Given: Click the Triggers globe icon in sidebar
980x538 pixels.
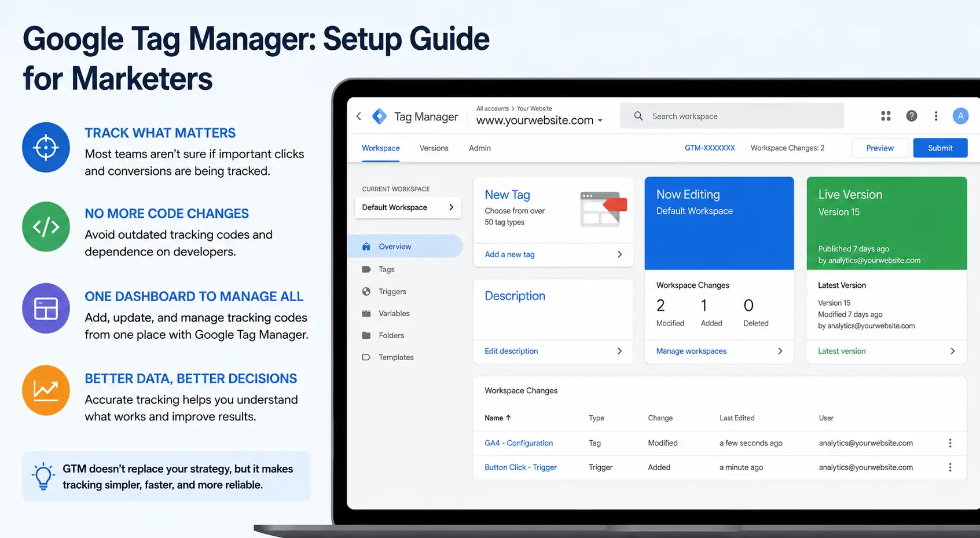Looking at the screenshot, I should pyautogui.click(x=366, y=291).
